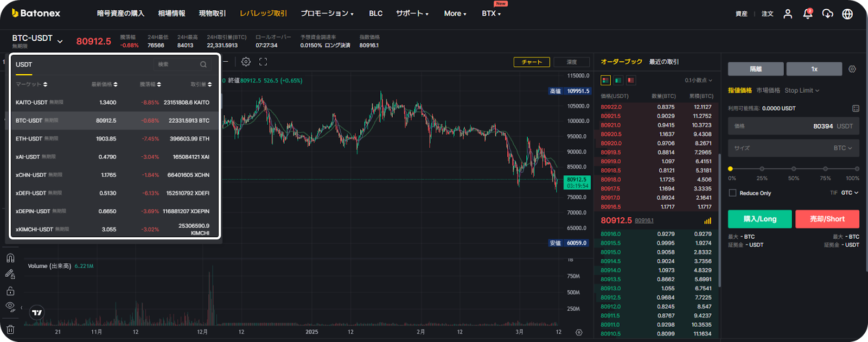Open the calculator icon beside available balance
Image resolution: width=868 pixels, height=342 pixels.
(x=856, y=109)
